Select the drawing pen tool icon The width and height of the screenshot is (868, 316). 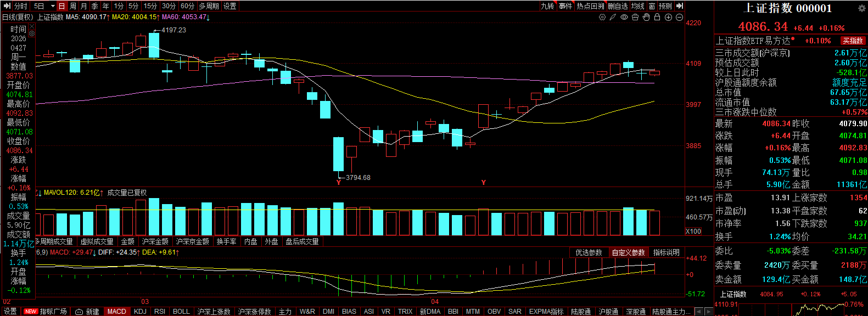(613, 17)
